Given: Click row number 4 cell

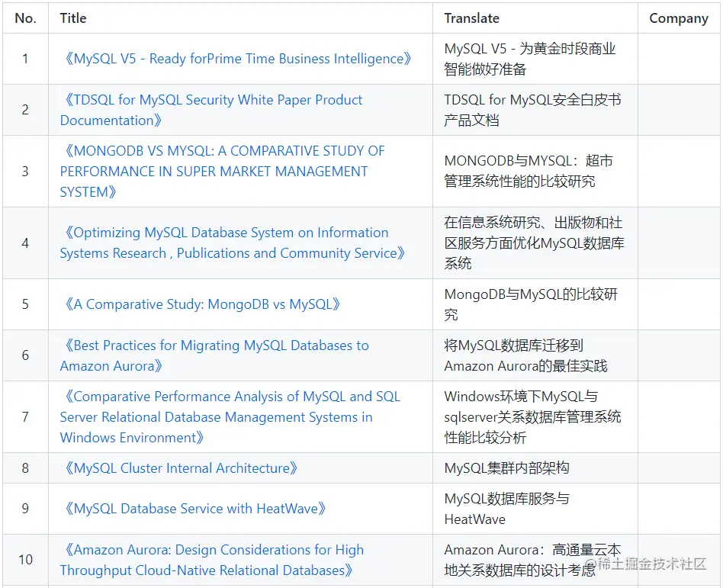Looking at the screenshot, I should [25, 243].
